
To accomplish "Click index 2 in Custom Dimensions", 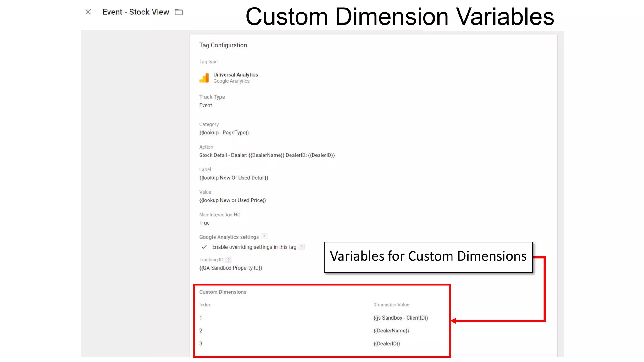I will point(201,331).
